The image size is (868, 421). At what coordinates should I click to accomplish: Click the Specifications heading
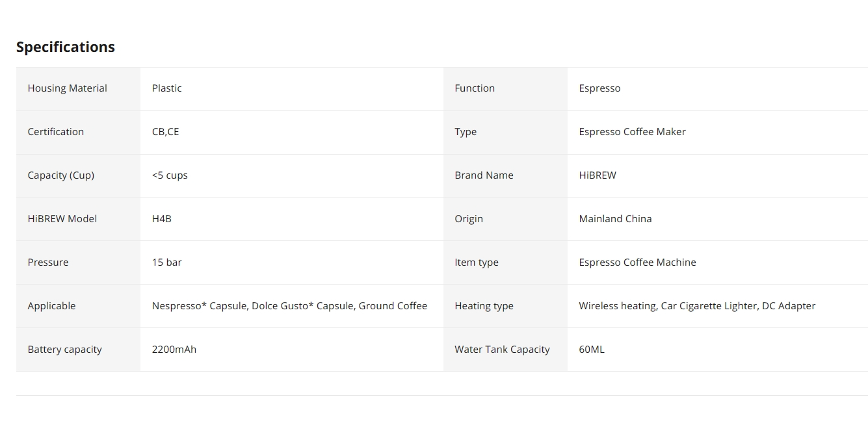coord(66,47)
